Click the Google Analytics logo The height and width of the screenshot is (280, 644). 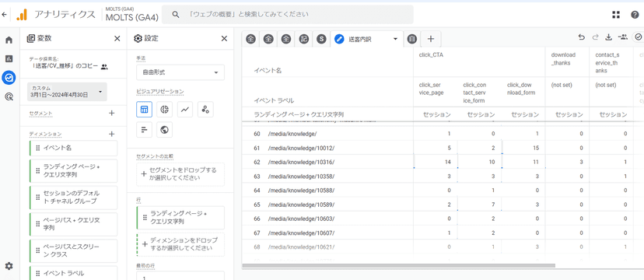21,14
